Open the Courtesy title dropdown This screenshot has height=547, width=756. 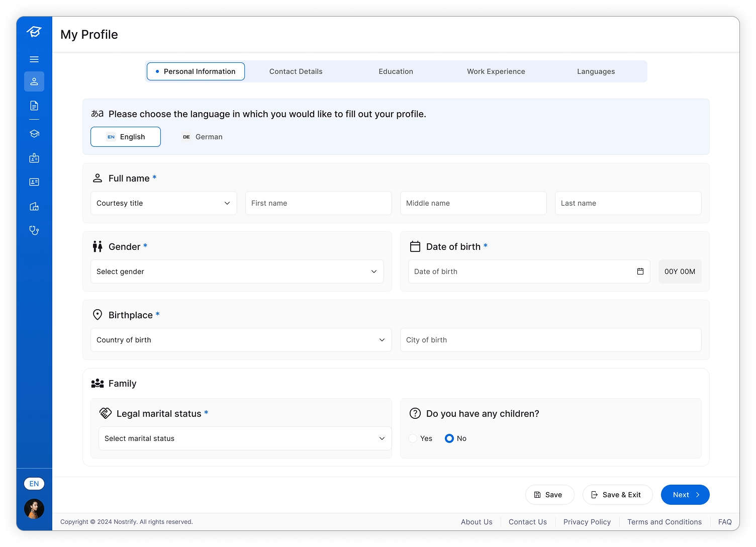[x=164, y=203]
